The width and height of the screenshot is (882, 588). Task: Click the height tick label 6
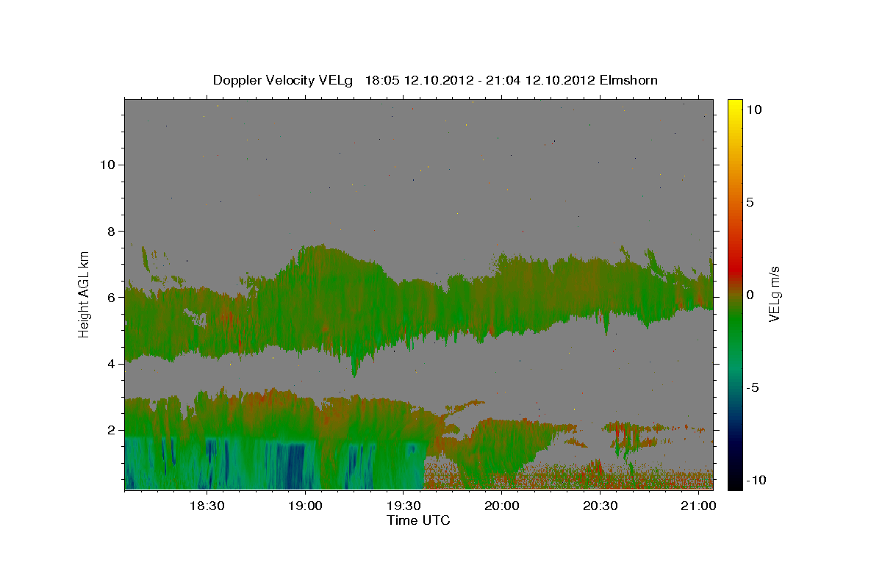click(112, 298)
